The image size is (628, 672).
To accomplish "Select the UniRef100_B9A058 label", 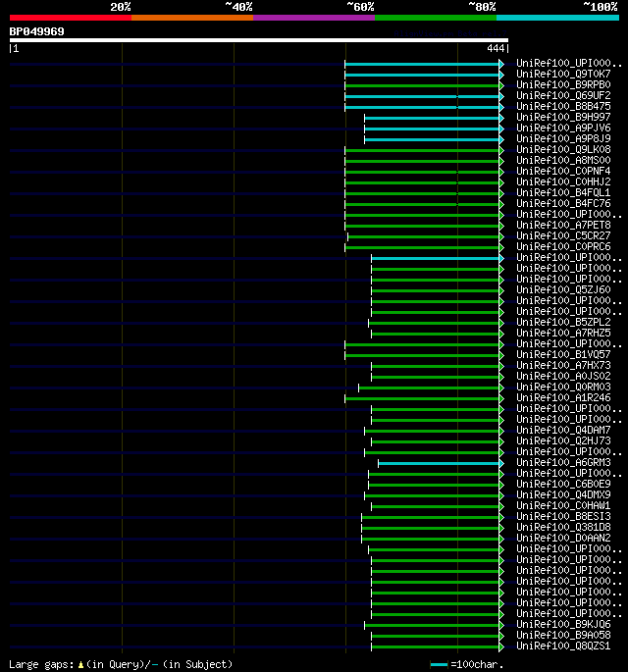I will (x=563, y=635).
